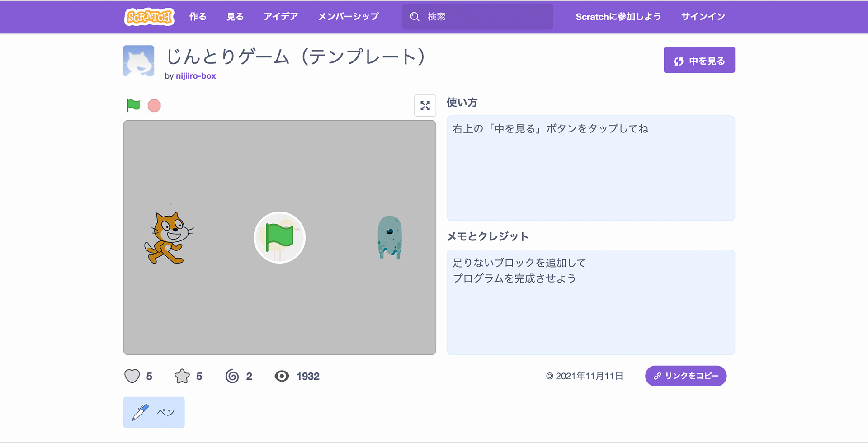Click the heart love icon
The width and height of the screenshot is (868, 443).
[132, 376]
